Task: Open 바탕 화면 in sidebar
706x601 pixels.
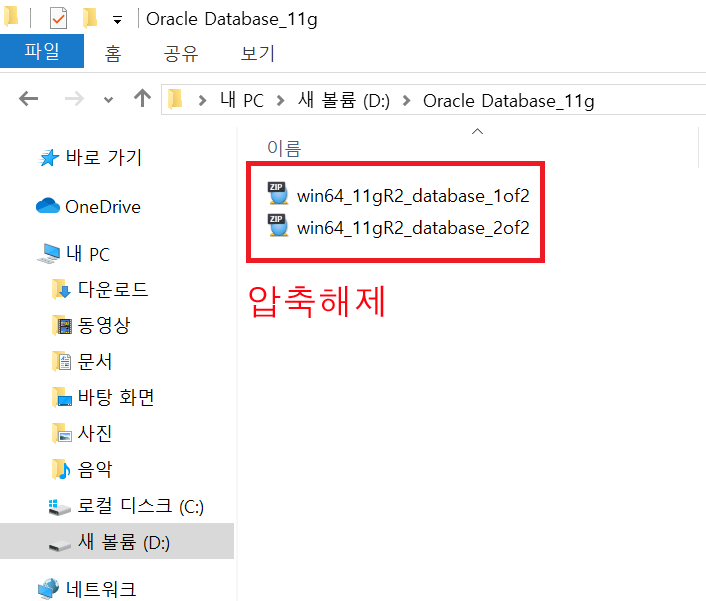Action: point(116,397)
